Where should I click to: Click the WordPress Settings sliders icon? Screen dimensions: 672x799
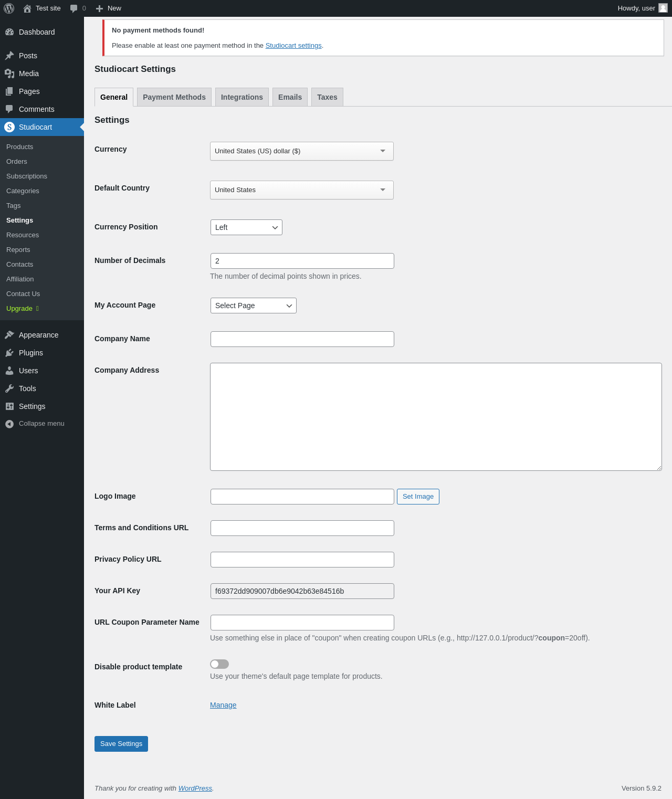pos(9,406)
